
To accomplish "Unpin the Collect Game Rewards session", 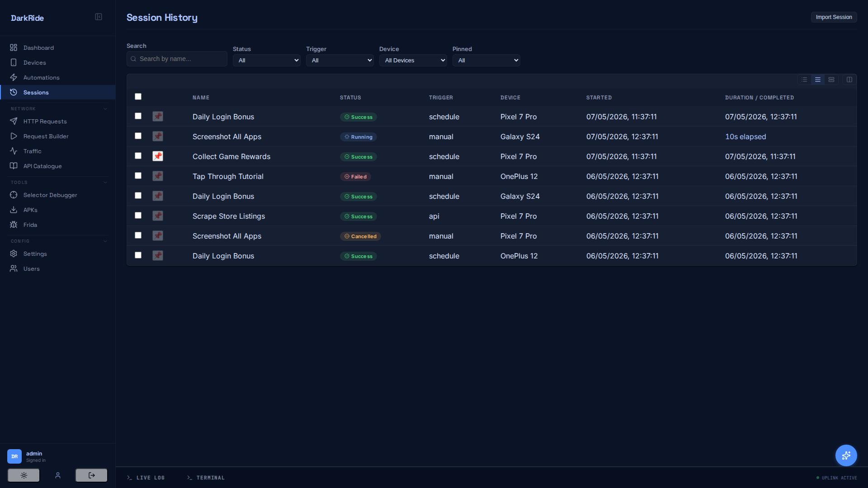I will (x=158, y=156).
